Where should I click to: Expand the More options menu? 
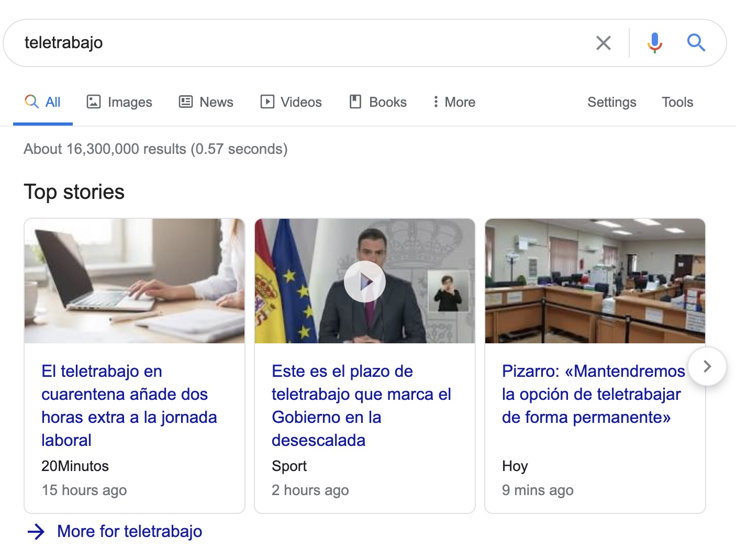click(x=454, y=102)
